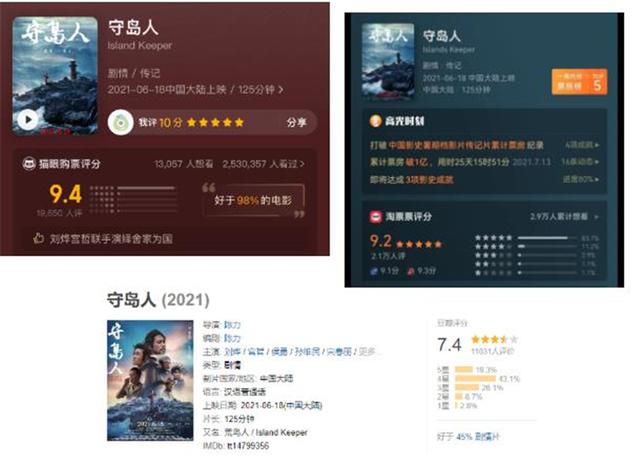
Task: Open the 累计票房破1亿 milestone line
Action: click(x=484, y=162)
